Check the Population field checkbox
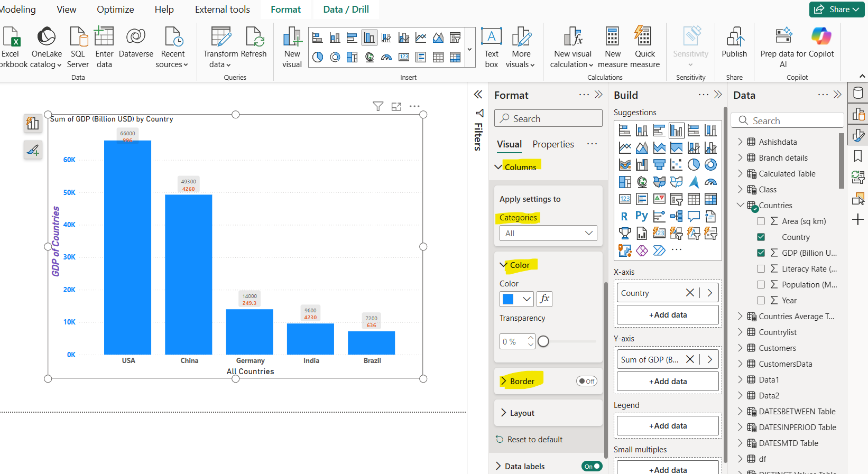The height and width of the screenshot is (474, 868). point(761,285)
